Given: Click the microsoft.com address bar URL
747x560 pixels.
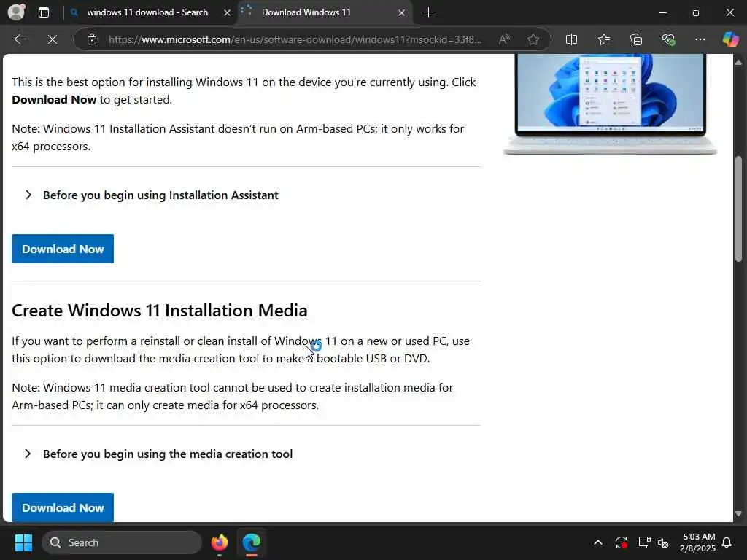Looking at the screenshot, I should click(x=295, y=39).
